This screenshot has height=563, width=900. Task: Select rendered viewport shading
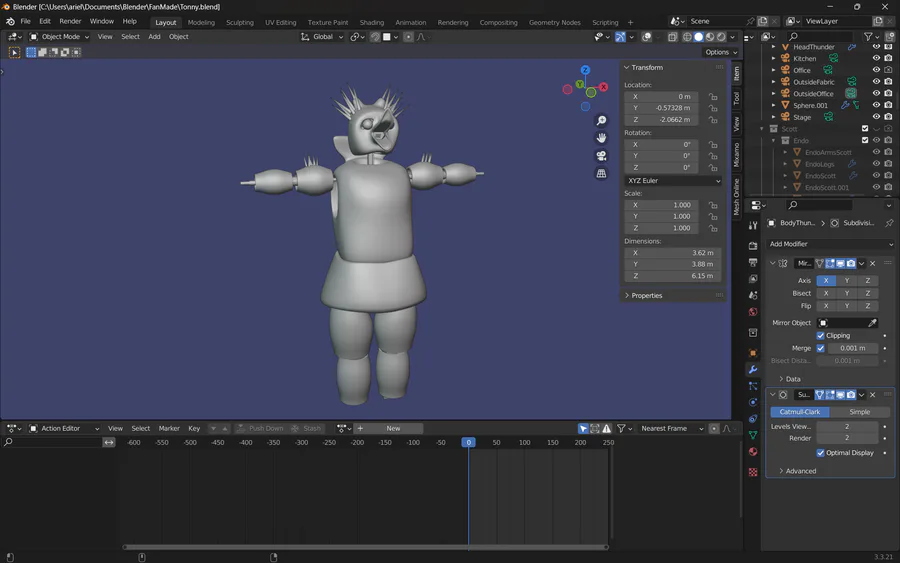[721, 37]
